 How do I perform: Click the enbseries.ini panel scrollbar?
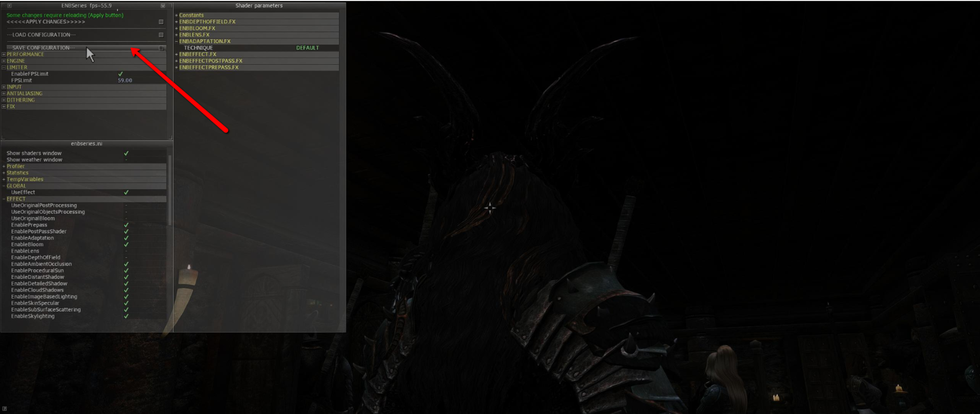coord(169,190)
